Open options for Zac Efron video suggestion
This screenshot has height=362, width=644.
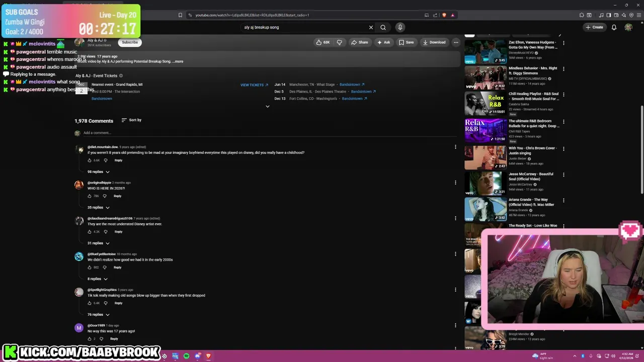coord(563,43)
